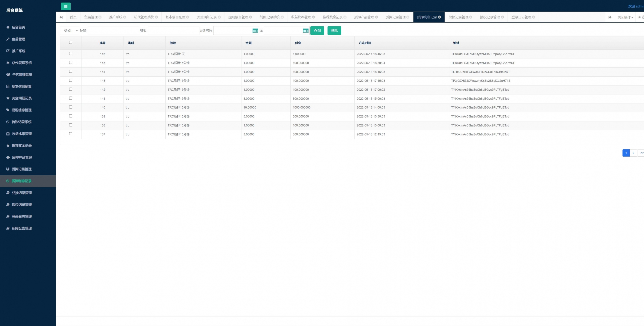Tick the select-all checkbox in table header
This screenshot has width=644, height=326.
[x=70, y=42]
